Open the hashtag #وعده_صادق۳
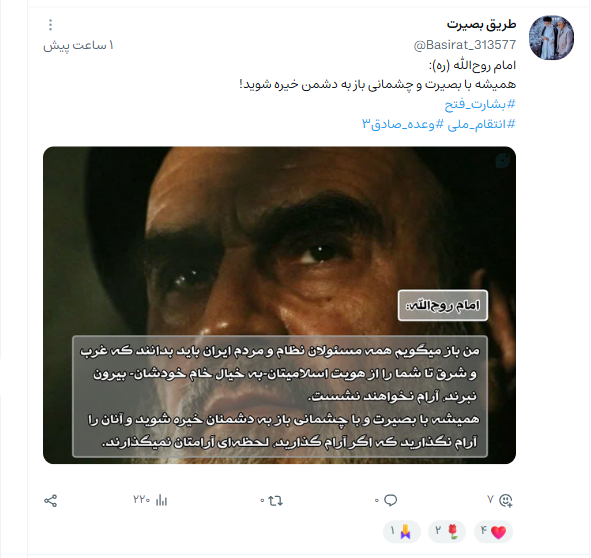 click(403, 124)
